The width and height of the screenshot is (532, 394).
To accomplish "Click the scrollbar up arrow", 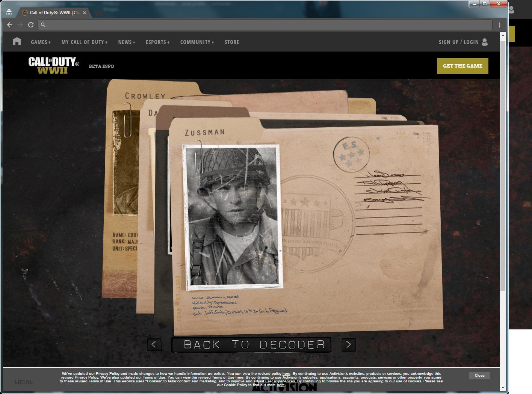I will (x=503, y=35).
